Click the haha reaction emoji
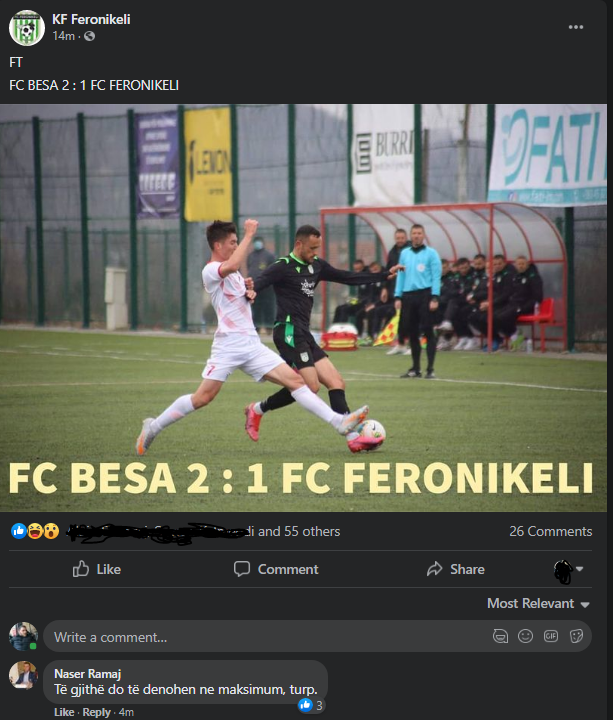613x720 pixels. [x=35, y=531]
